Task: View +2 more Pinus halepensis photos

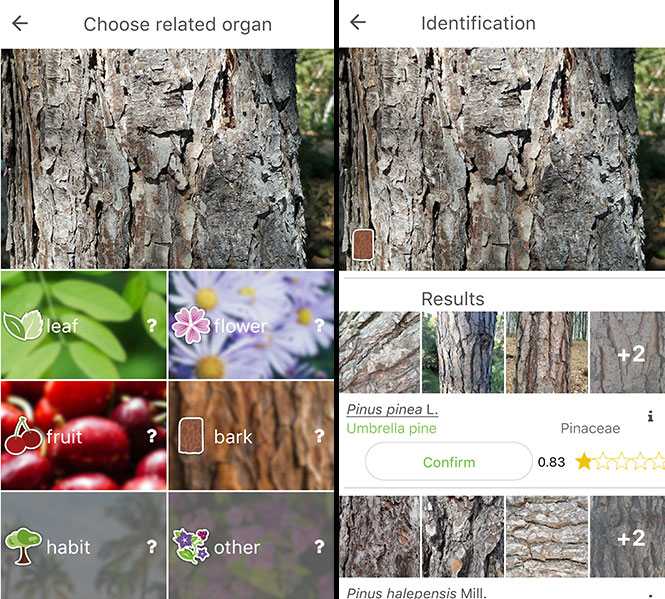Action: coord(627,537)
